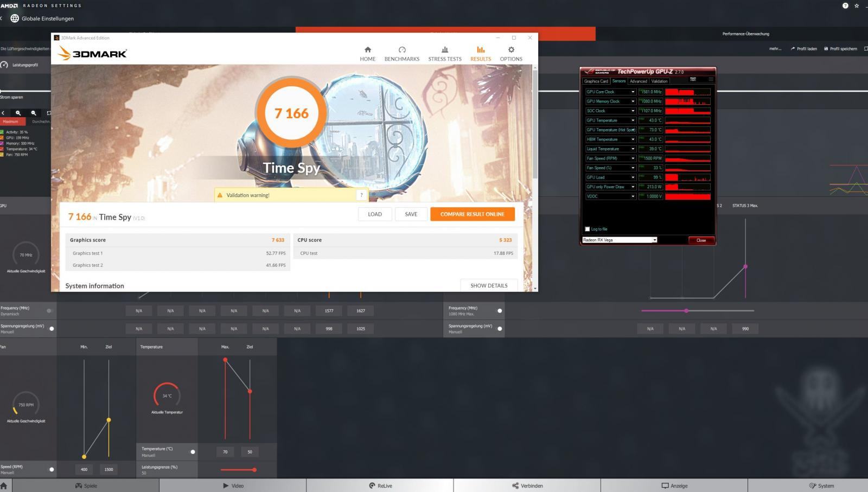Click the validation warning triangle icon
868x492 pixels.
(220, 195)
